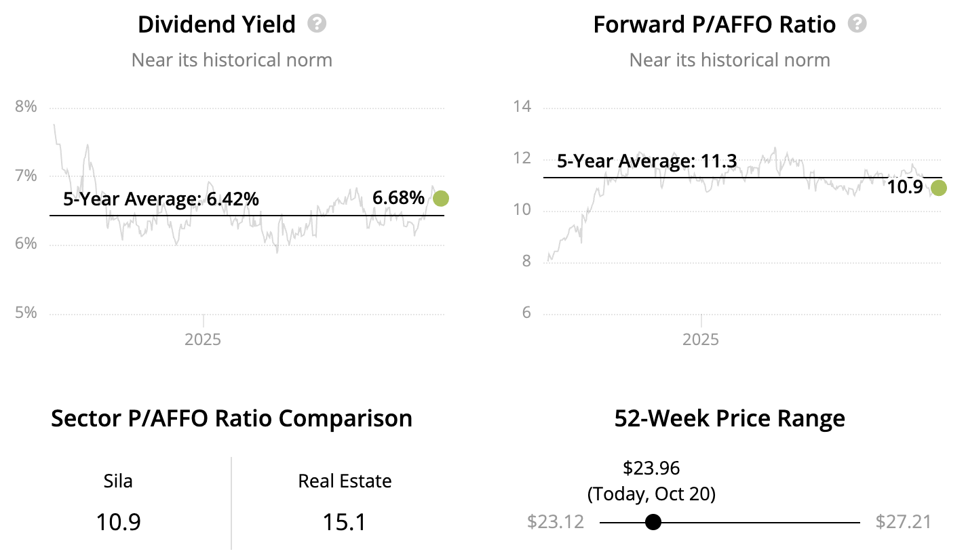The image size is (966, 560).
Task: Click the black marker on 52-week price range
Action: click(653, 522)
